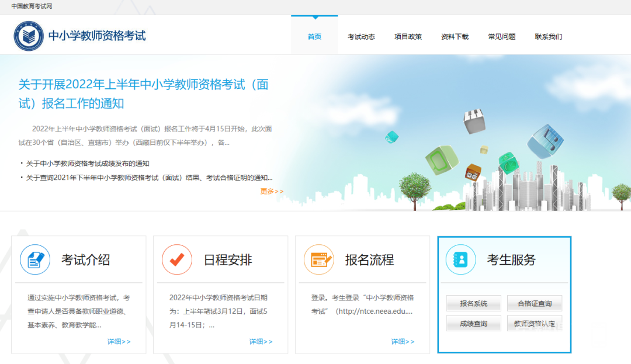Open the 2022年上半年面试报名 headline
This screenshot has height=364, width=631.
tap(143, 93)
